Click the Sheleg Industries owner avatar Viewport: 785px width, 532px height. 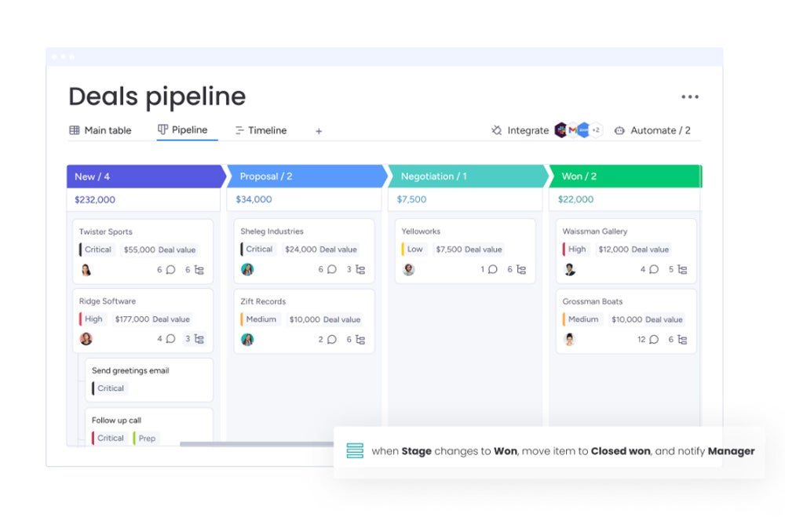coord(247,270)
